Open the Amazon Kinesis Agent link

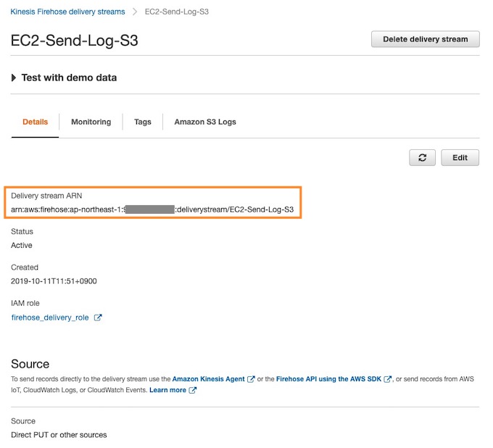208,379
